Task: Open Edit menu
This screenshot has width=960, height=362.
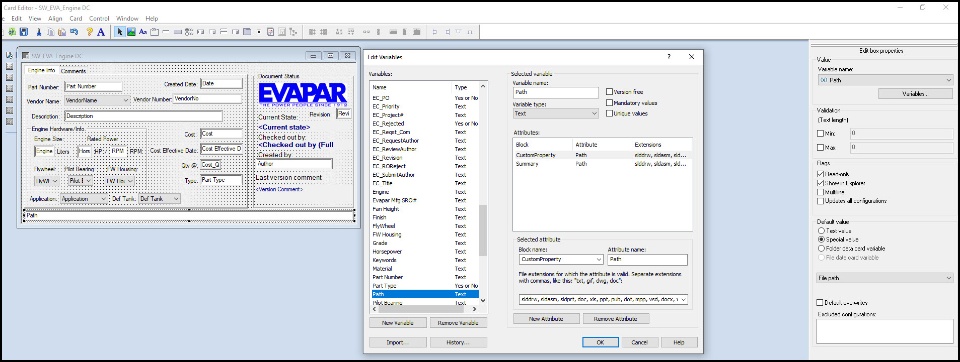Action: (17, 18)
